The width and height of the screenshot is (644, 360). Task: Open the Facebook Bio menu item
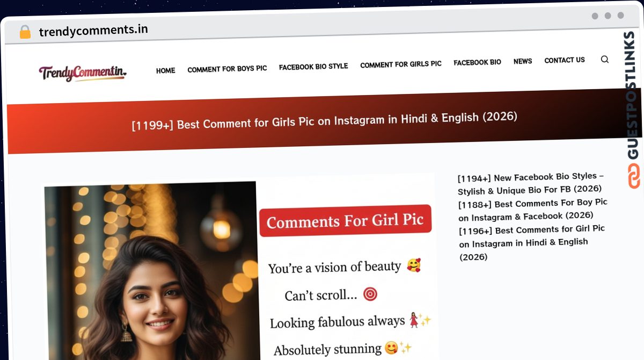tap(477, 62)
